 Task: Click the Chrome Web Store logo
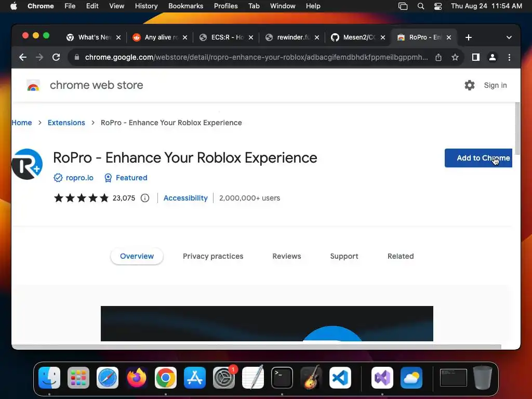33,85
